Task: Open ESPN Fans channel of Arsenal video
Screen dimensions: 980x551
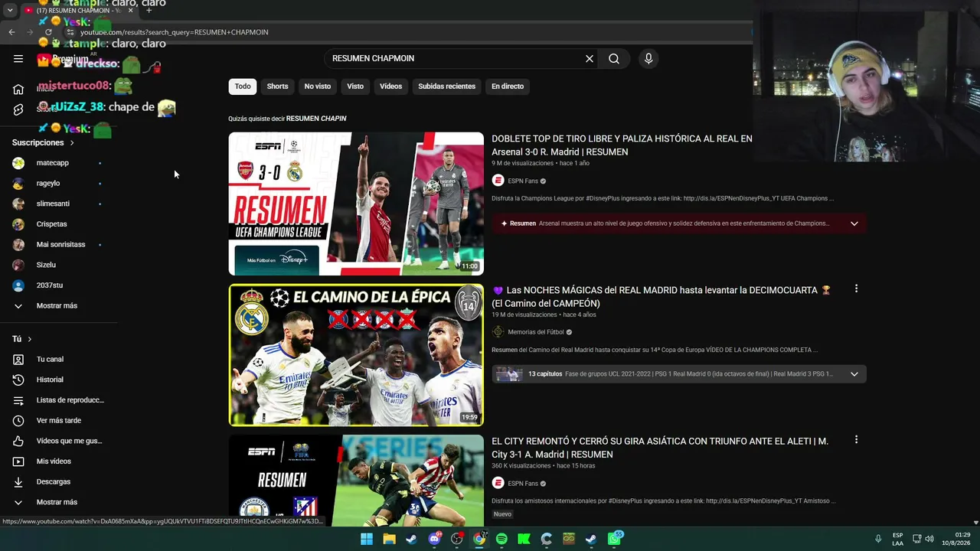Action: [523, 181]
